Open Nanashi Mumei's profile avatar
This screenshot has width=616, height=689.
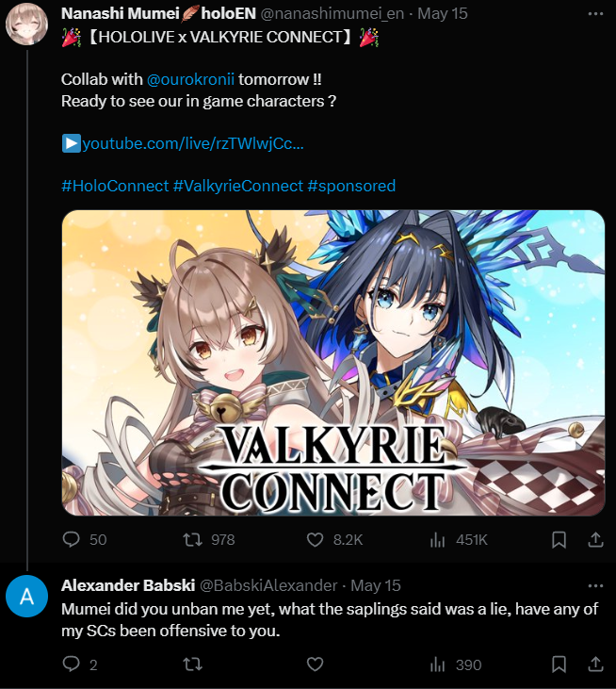pyautogui.click(x=26, y=25)
